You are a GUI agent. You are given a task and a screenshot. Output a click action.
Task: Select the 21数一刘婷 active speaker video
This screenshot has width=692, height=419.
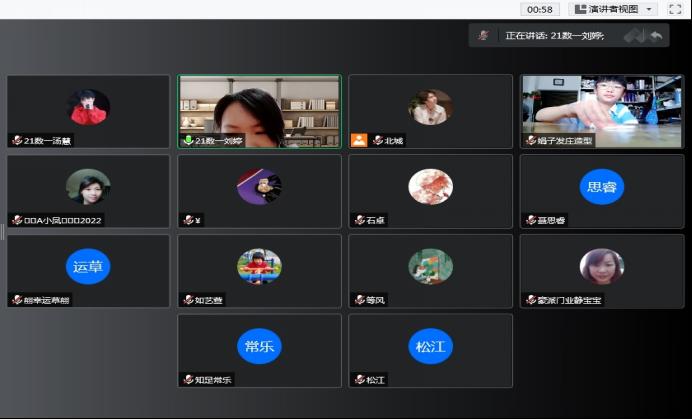(x=259, y=108)
